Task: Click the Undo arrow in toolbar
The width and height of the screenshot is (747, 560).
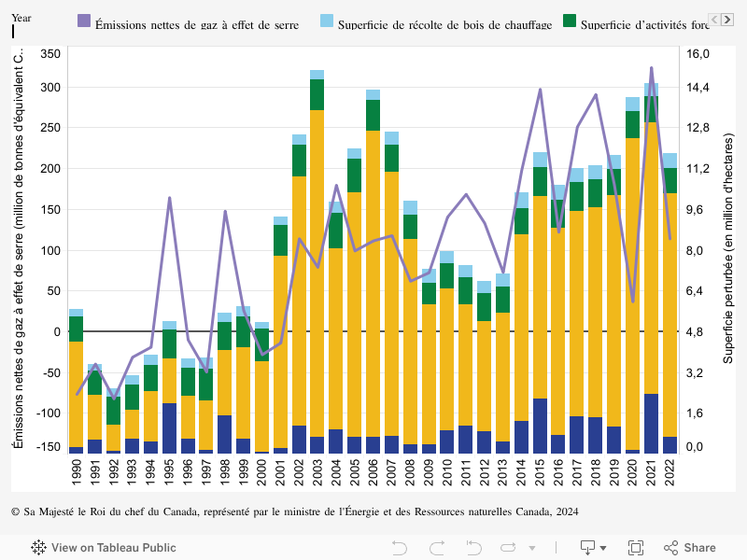Action: click(x=400, y=548)
